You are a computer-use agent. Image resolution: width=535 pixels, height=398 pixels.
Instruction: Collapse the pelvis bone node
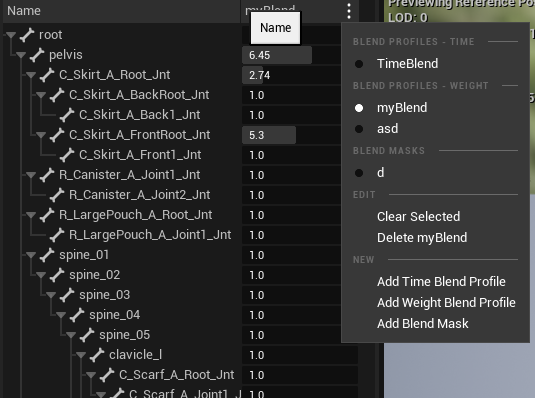(x=21, y=55)
